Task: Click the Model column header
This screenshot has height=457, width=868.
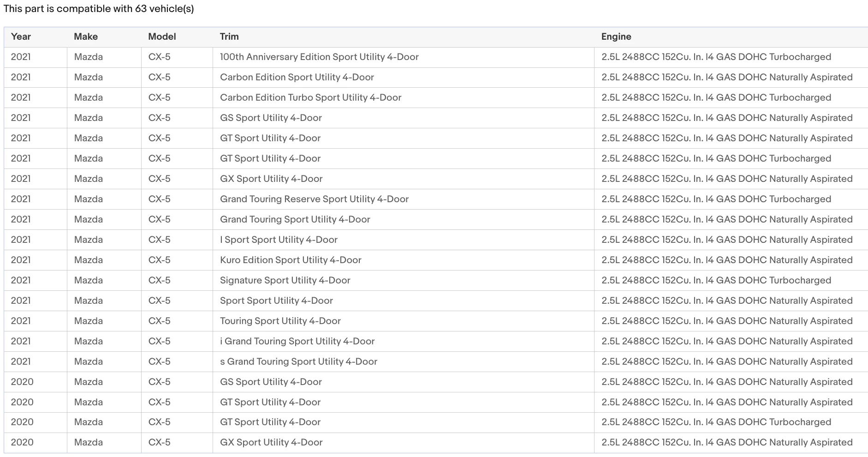Action: pos(162,36)
